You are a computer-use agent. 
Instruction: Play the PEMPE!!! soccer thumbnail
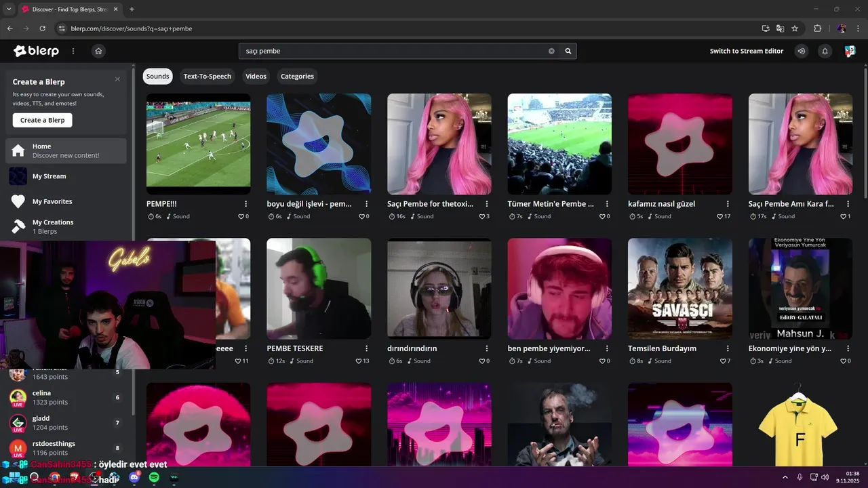(198, 144)
